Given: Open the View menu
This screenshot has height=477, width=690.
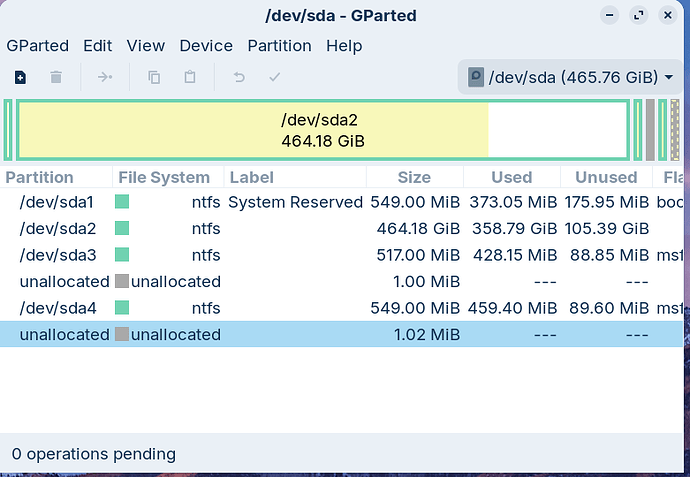Looking at the screenshot, I should pyautogui.click(x=146, y=46).
